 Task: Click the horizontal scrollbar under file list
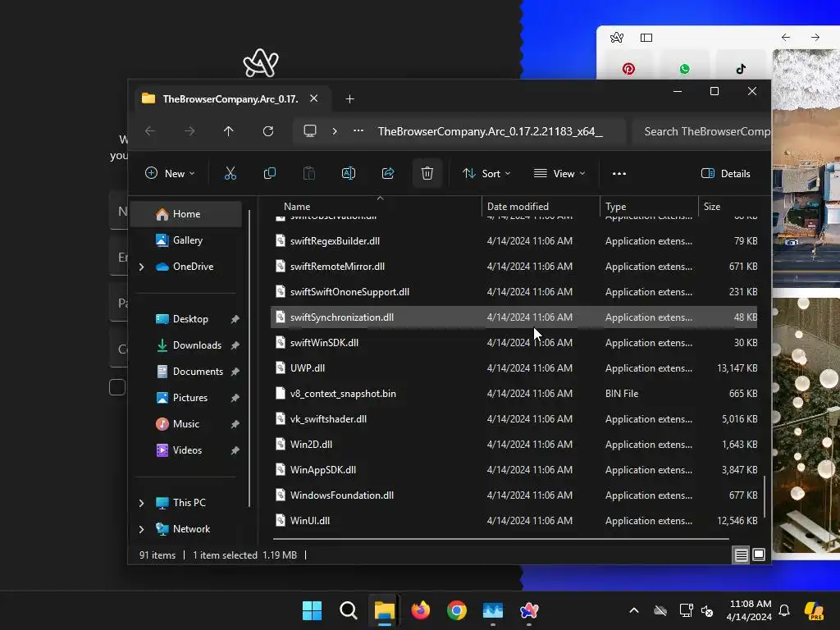[x=501, y=538]
